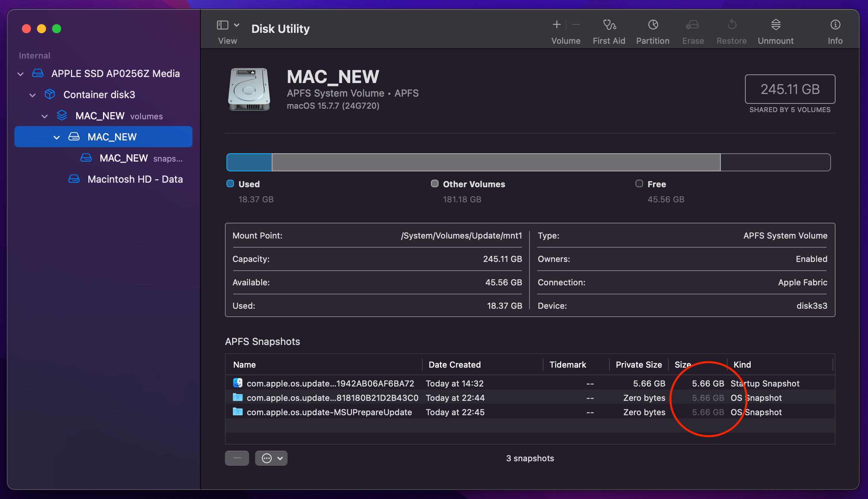
Task: Run First Aid stethoscope tool
Action: pos(609,25)
